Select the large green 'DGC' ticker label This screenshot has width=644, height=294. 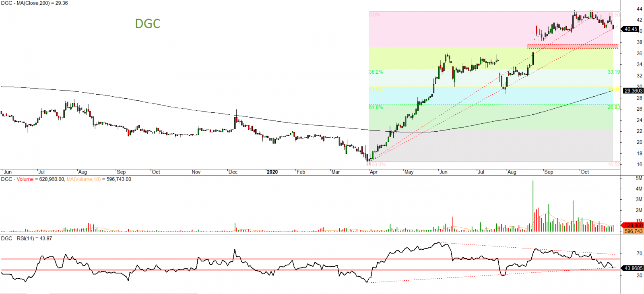coord(148,24)
